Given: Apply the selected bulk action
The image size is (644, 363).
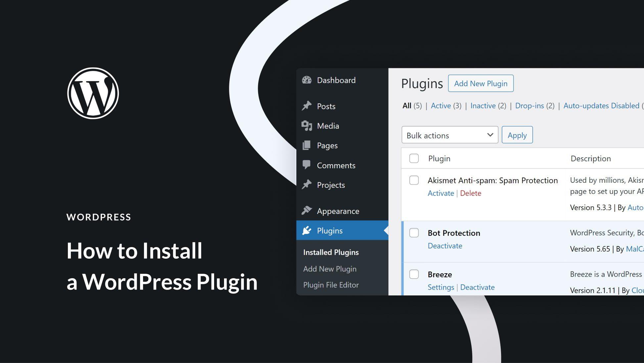Looking at the screenshot, I should click(517, 135).
